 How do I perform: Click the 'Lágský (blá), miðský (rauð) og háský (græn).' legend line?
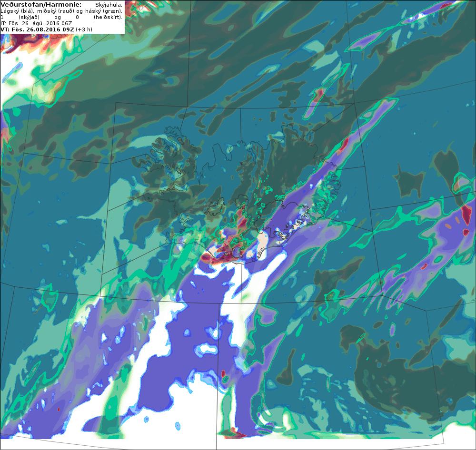pyautogui.click(x=61, y=11)
